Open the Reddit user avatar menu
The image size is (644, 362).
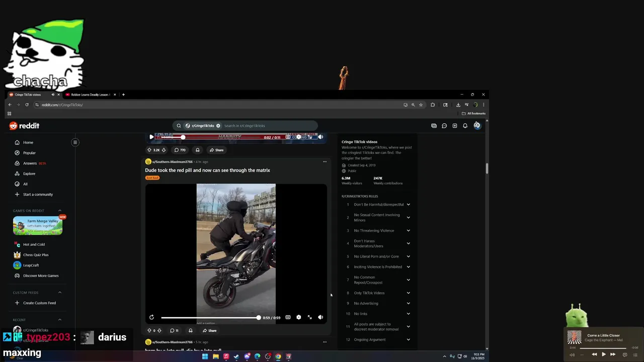coord(477,126)
